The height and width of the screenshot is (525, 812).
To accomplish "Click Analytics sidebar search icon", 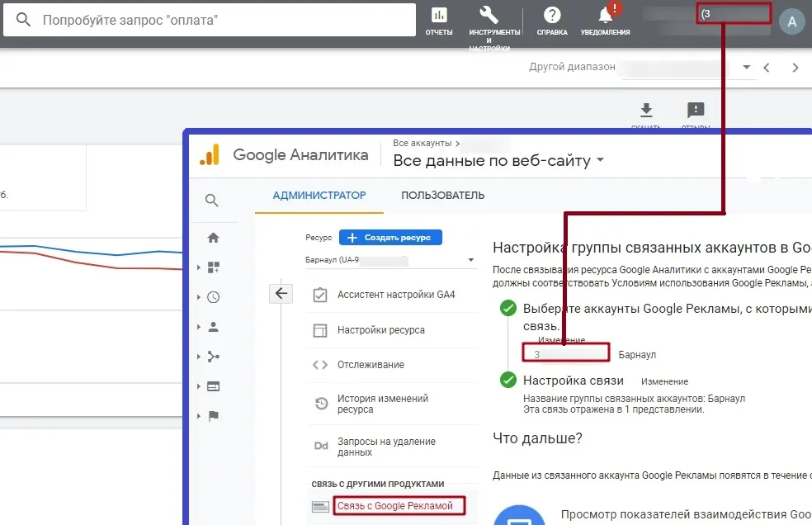I will 211,200.
